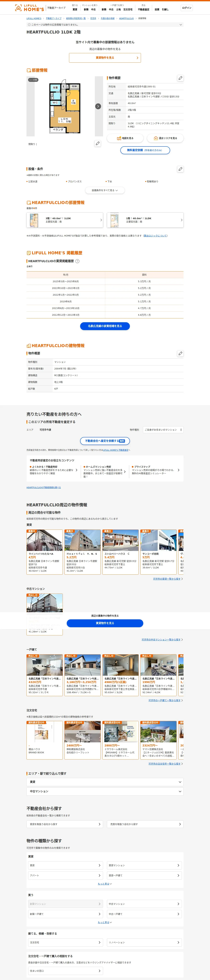Open the 1階 40.0m² 1LDK room card

coord(145,220)
